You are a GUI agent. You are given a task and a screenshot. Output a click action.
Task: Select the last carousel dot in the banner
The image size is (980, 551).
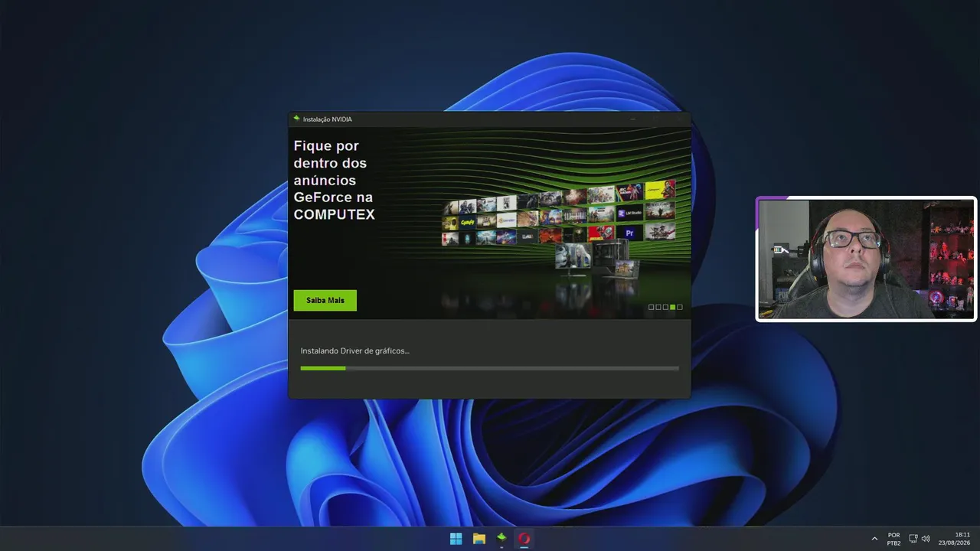tap(680, 307)
